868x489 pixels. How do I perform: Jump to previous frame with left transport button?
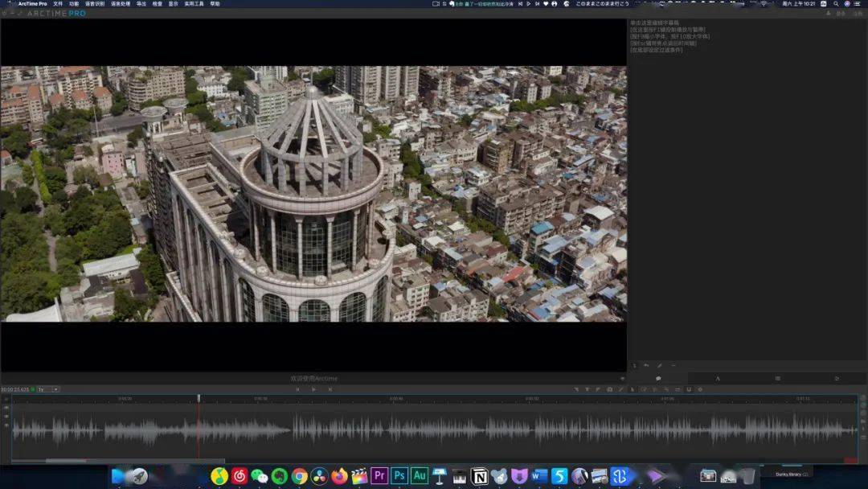298,389
